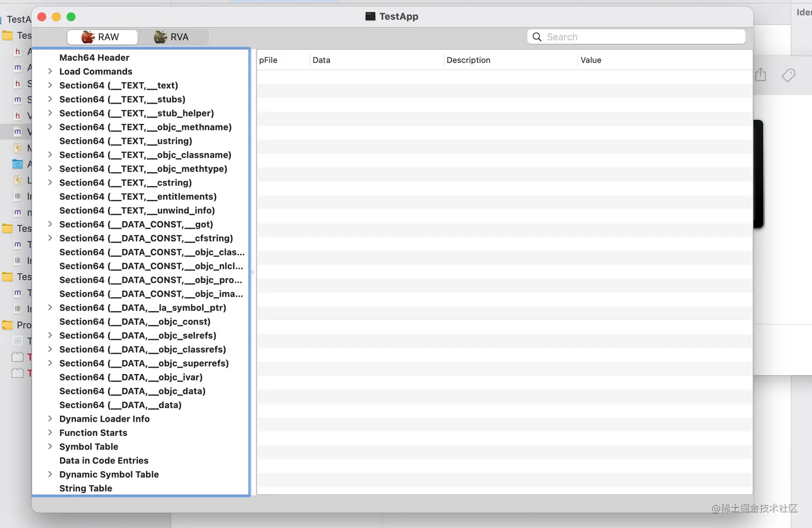Expand Section64 (__TEXT,__cstring)
812x528 pixels.
(50, 183)
